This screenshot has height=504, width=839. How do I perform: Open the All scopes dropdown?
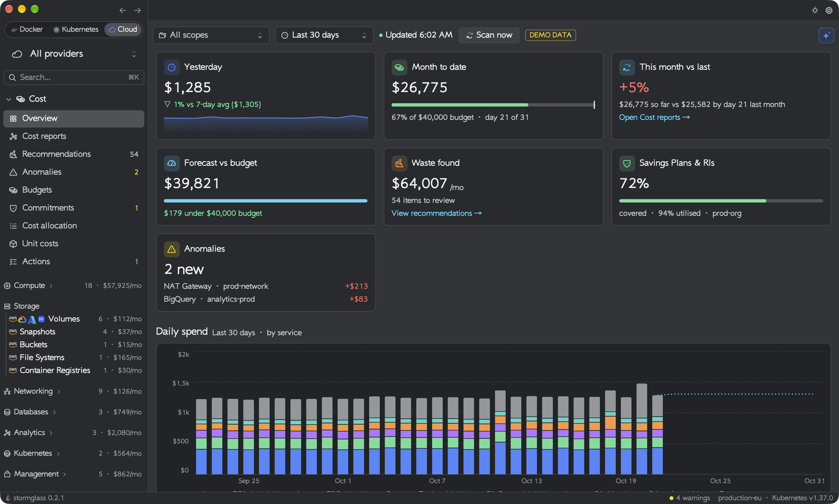(x=211, y=35)
